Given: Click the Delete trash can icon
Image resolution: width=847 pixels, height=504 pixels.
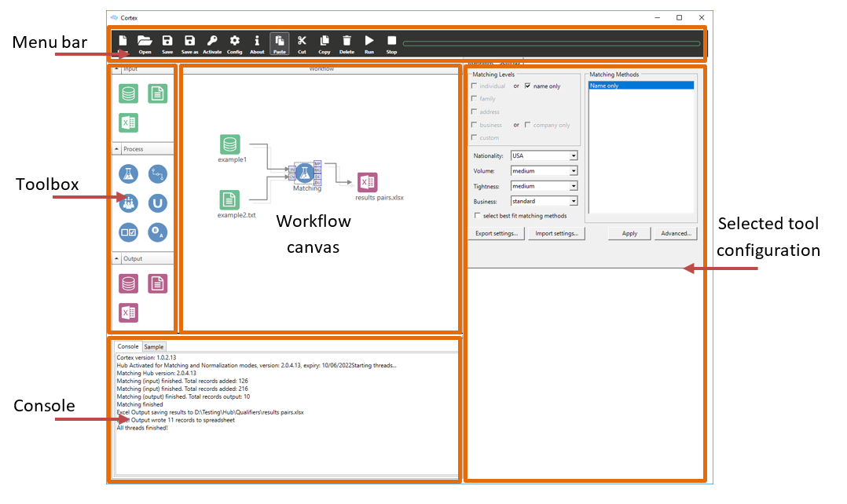Looking at the screenshot, I should coord(346,43).
